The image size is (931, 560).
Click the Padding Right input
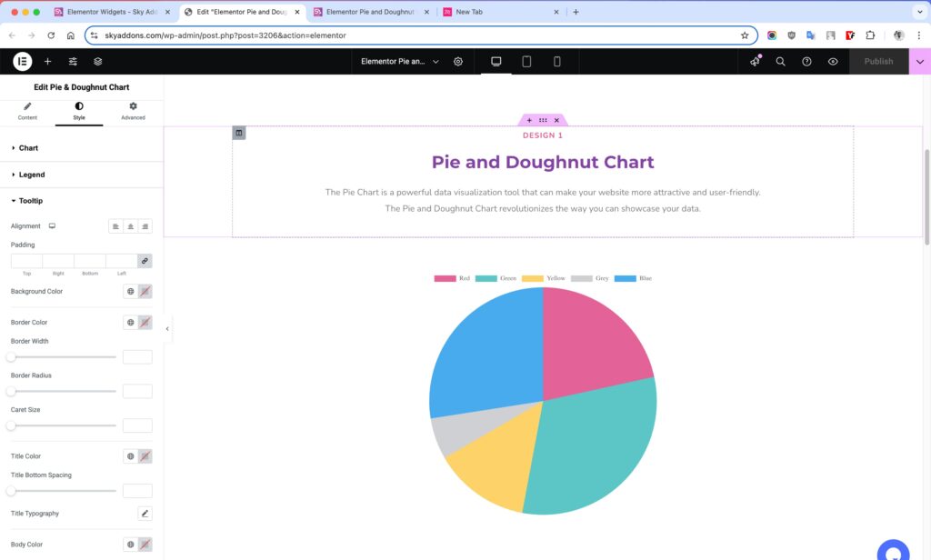pyautogui.click(x=58, y=261)
